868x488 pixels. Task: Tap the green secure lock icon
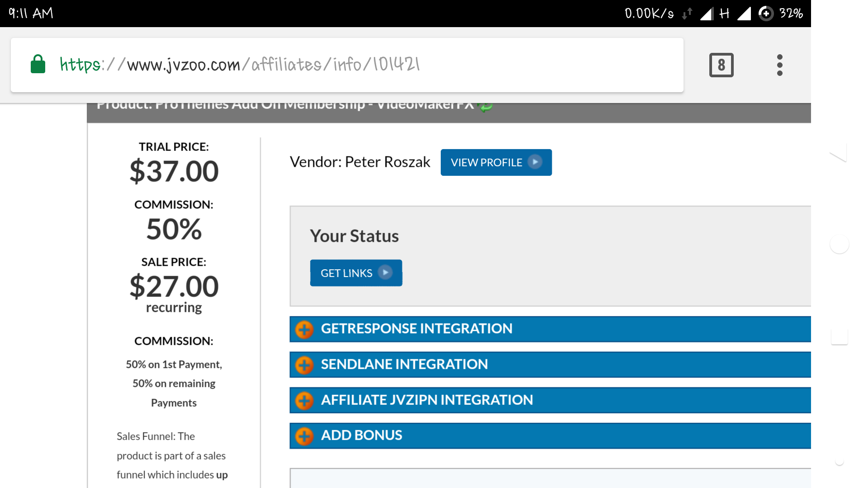[38, 64]
